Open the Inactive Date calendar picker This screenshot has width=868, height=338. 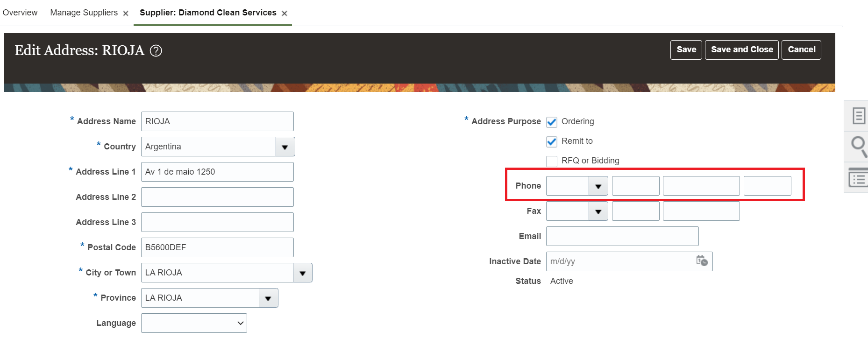click(702, 261)
